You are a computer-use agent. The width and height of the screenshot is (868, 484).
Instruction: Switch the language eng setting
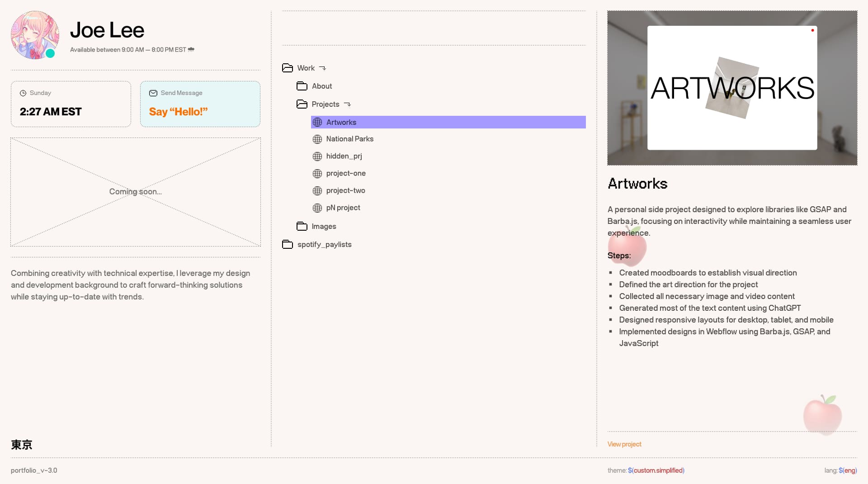click(x=849, y=470)
